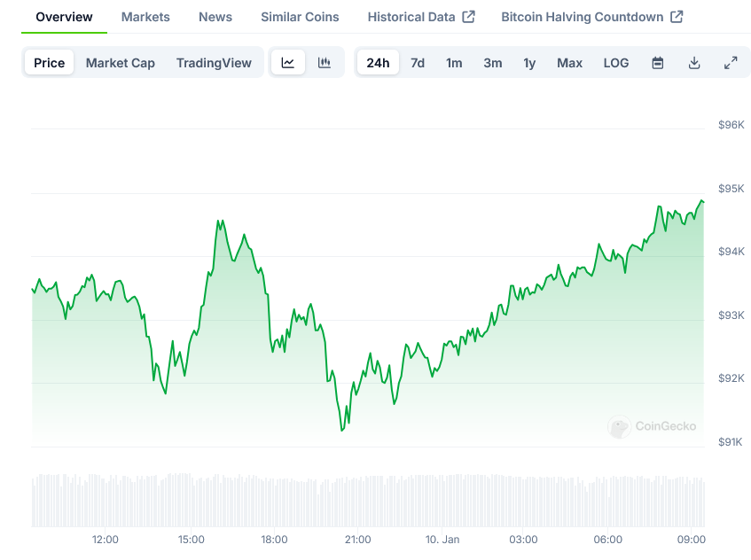The width and height of the screenshot is (751, 560).
Task: Open Bitcoin Halving Countdown link
Action: point(591,17)
